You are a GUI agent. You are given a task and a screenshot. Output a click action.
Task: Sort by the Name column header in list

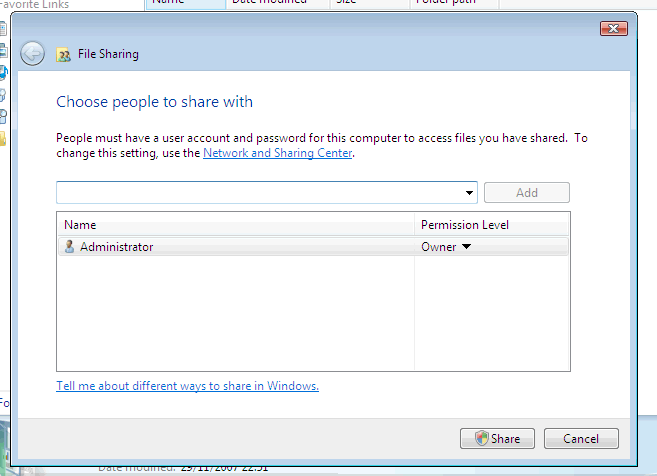coord(235,225)
